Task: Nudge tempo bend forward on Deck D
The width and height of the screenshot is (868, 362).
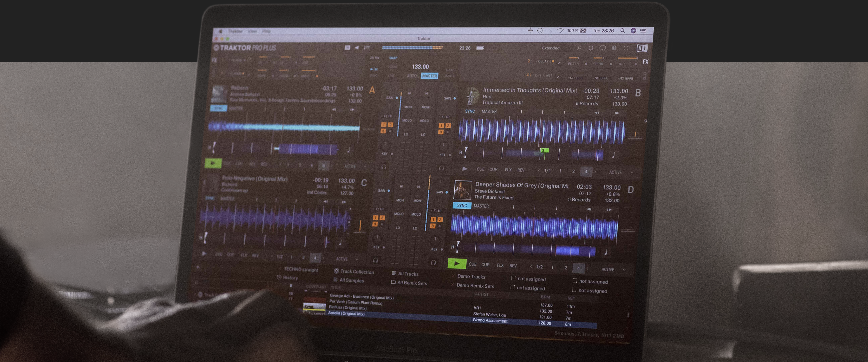Action: click(609, 210)
